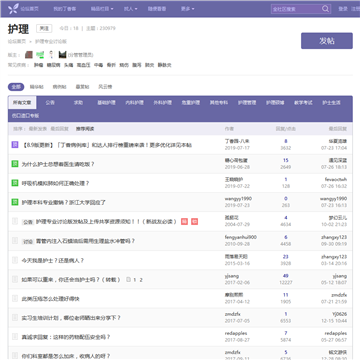This screenshot has height=360, width=360.
Task: Open last replier fevaoctwh profile
Action: tap(336, 179)
